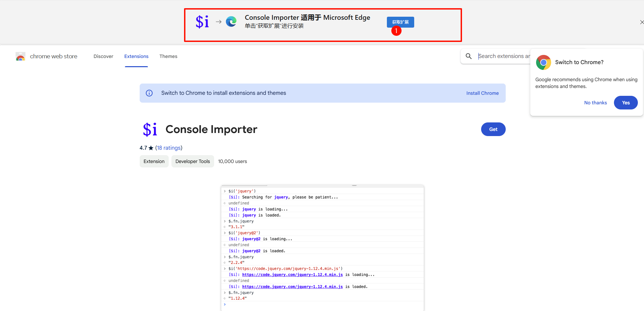Screen dimensions: 644x311
Task: Click the $i Console Importer banner icon
Action: (202, 21)
